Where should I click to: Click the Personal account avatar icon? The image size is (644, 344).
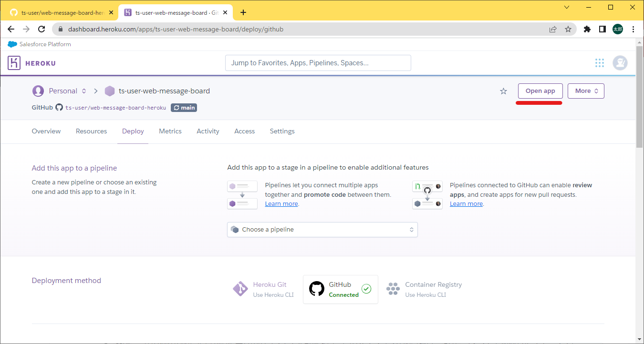click(38, 91)
